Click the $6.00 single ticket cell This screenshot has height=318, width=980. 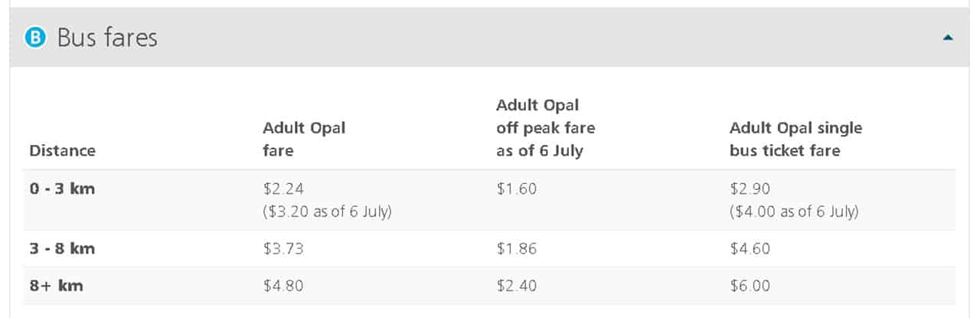[x=750, y=286]
